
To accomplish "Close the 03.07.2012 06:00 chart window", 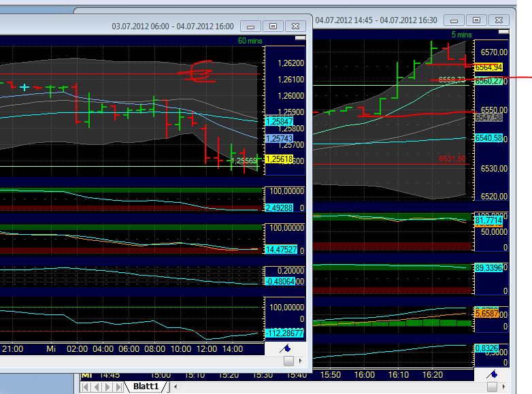I will pyautogui.click(x=295, y=27).
